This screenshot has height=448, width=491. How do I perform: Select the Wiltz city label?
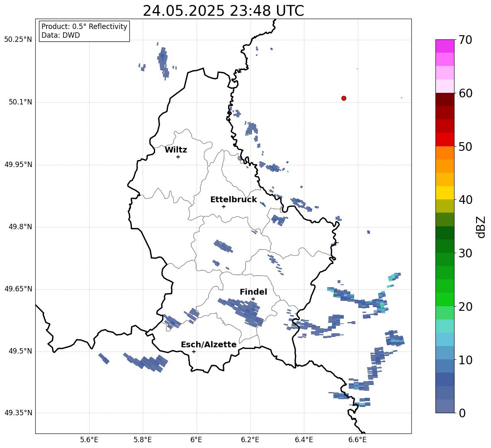point(176,150)
